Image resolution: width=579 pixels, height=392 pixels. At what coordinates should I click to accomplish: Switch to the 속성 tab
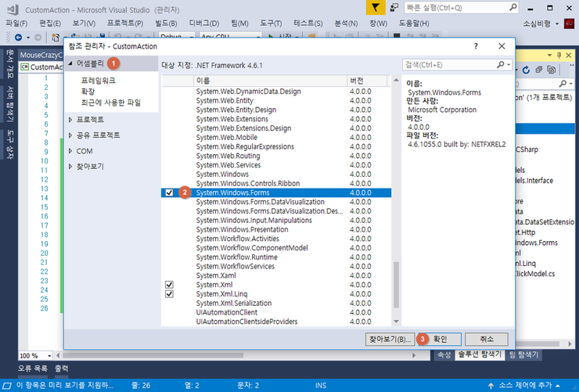pos(444,354)
